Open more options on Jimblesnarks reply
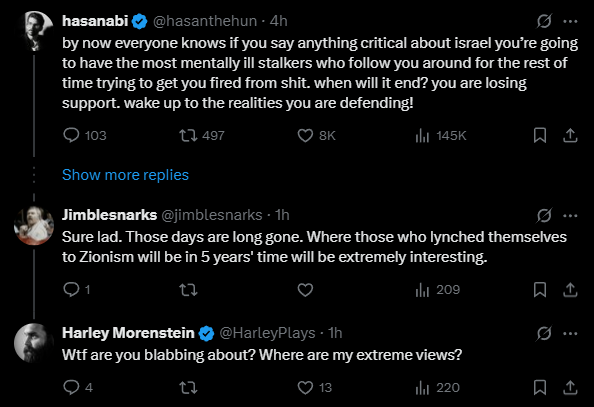Image resolution: width=594 pixels, height=407 pixels. 570,216
